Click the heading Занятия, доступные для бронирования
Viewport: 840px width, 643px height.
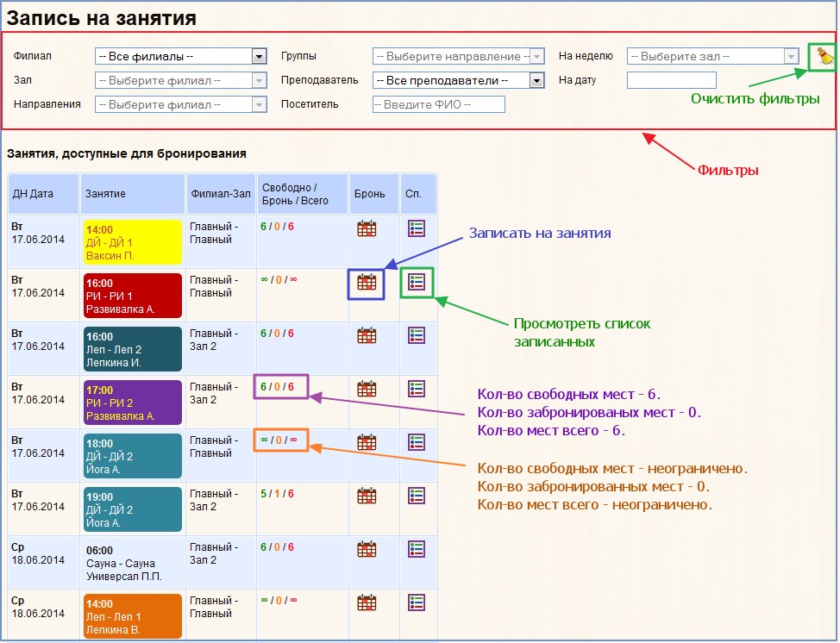[127, 153]
